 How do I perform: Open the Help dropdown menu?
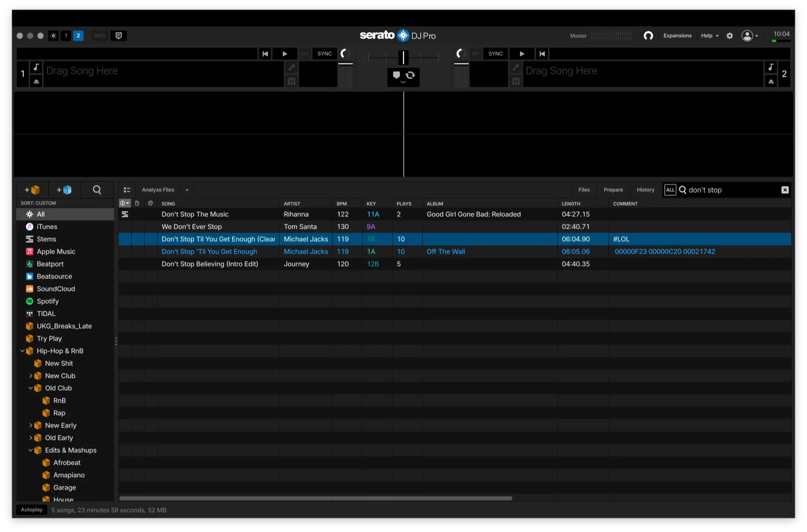(x=710, y=36)
